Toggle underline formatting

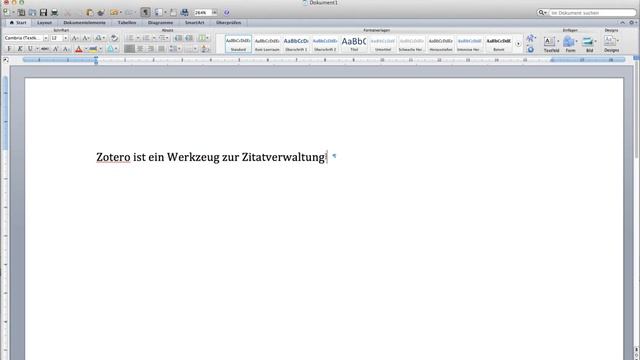tap(30, 49)
